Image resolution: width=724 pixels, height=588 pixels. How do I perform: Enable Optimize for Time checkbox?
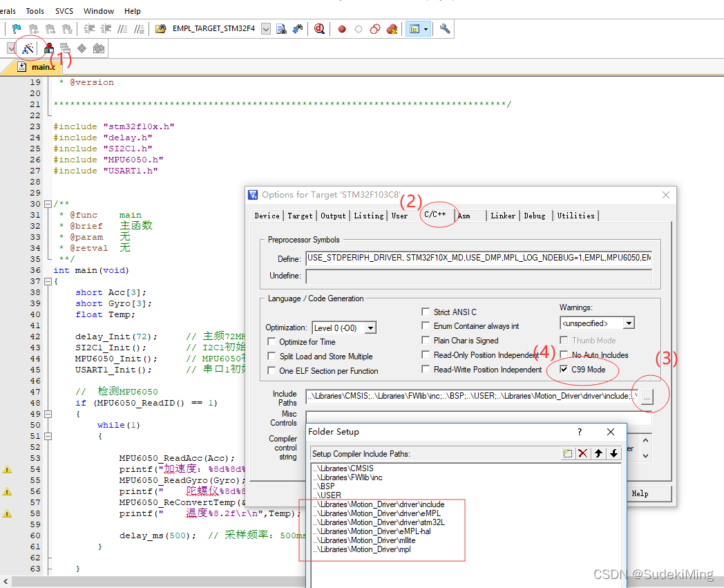click(271, 341)
